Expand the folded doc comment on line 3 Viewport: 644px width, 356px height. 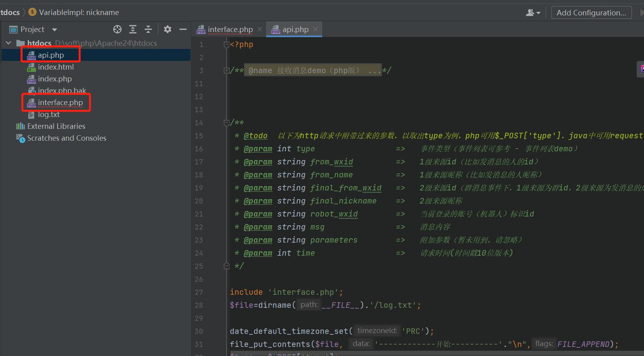coord(227,71)
